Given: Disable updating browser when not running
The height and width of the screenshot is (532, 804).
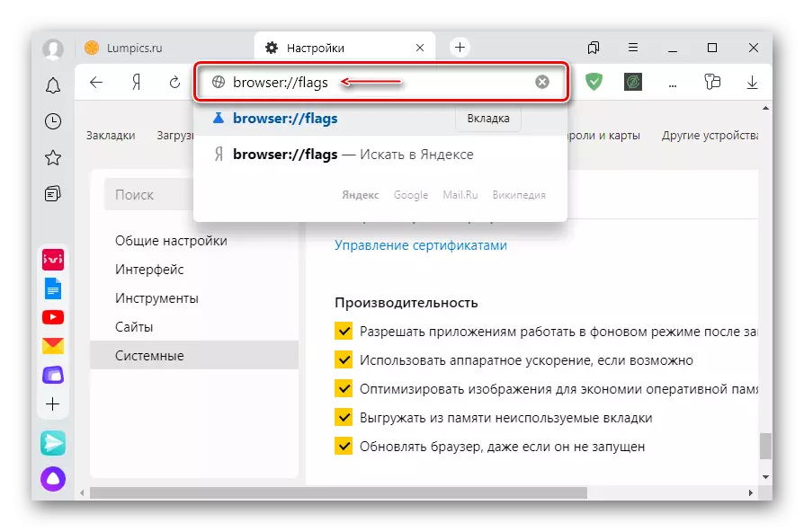Looking at the screenshot, I should pyautogui.click(x=344, y=446).
